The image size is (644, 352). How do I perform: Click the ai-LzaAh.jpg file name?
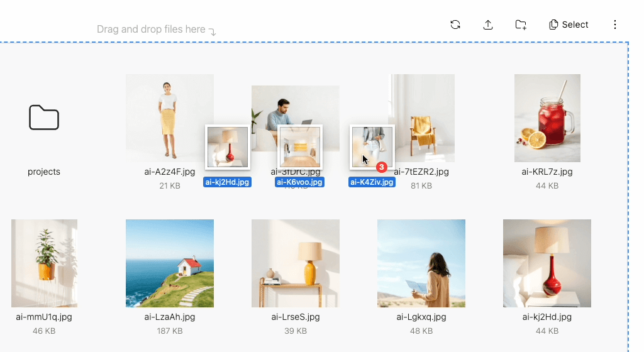pos(170,317)
